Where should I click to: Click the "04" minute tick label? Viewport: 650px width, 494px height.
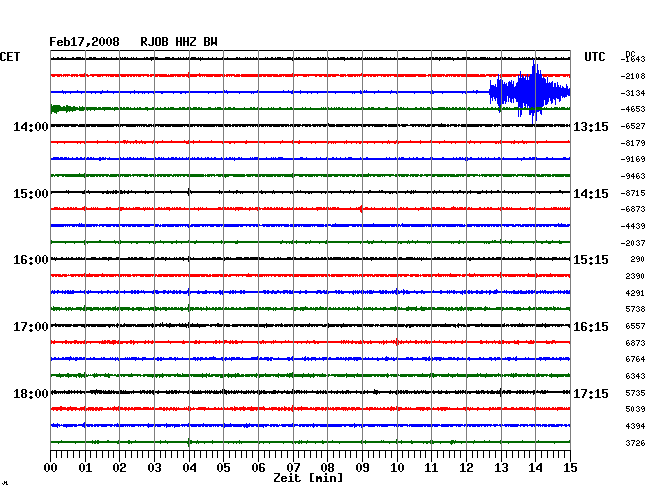[189, 468]
